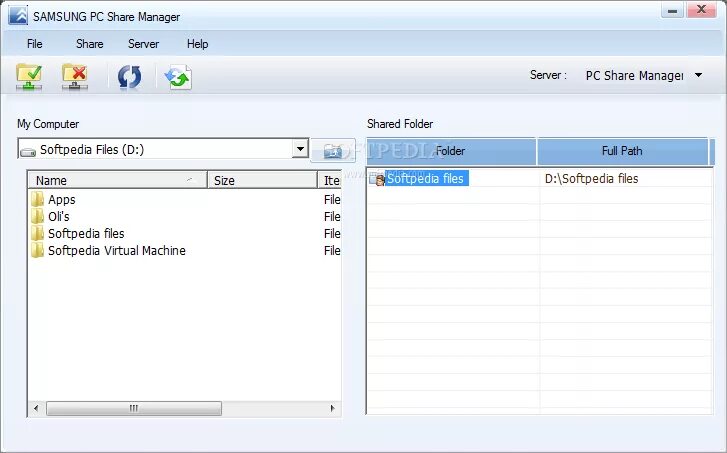Click the blue Refresh arrows icon
This screenshot has width=727, height=453.
pyautogui.click(x=129, y=77)
